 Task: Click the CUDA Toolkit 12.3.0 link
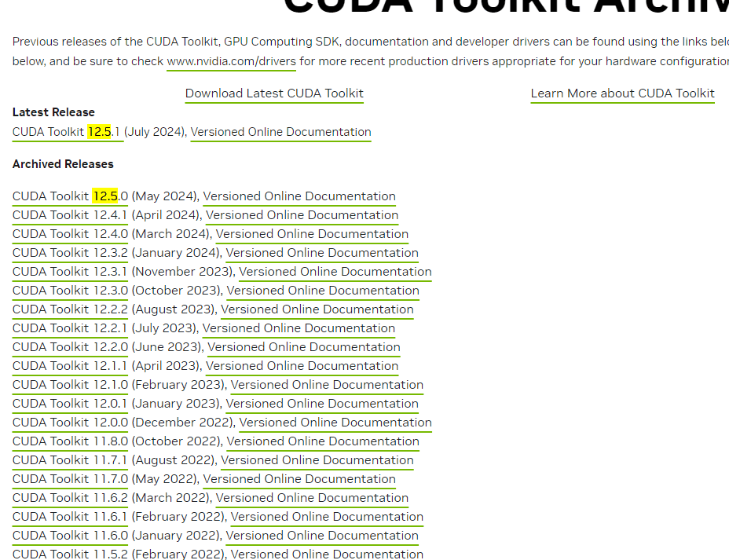coord(70,291)
